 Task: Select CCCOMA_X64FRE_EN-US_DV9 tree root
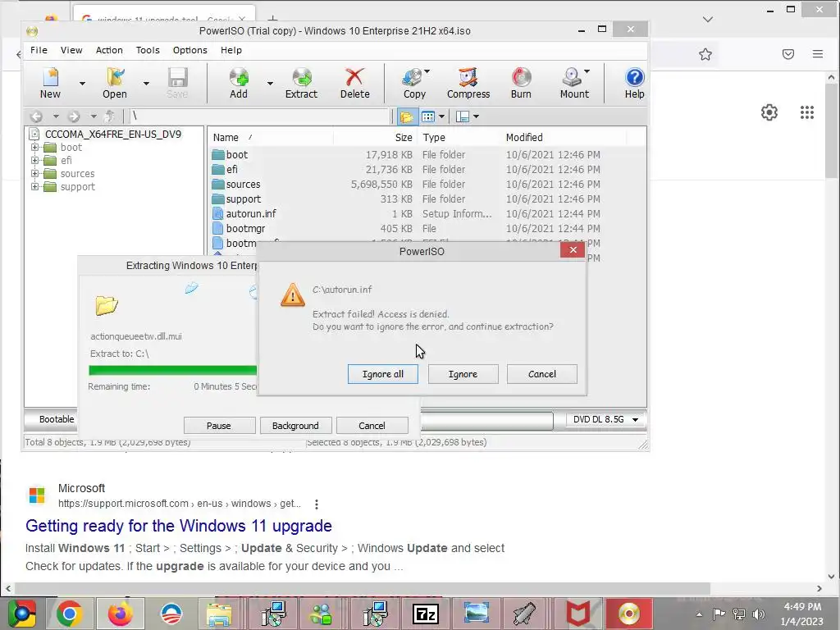[112, 134]
